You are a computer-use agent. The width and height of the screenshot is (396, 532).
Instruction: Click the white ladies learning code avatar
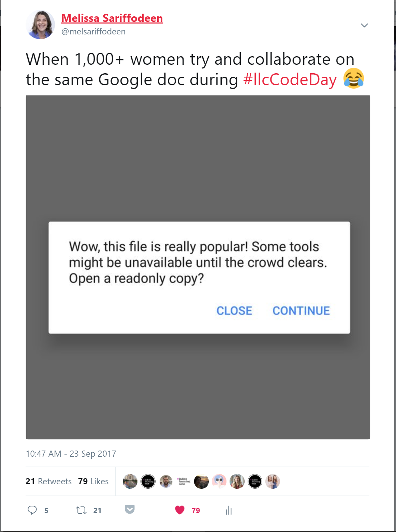184,482
